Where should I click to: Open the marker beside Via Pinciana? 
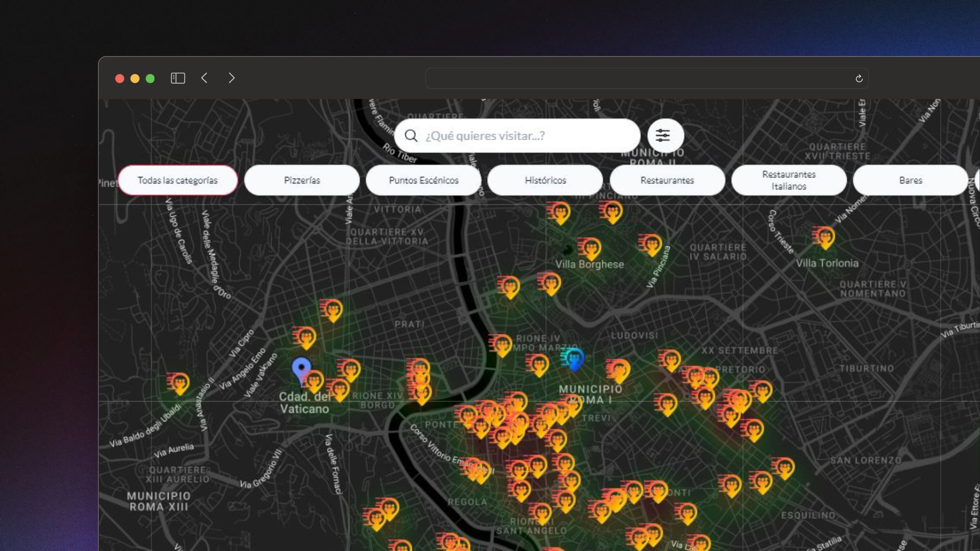[651, 245]
